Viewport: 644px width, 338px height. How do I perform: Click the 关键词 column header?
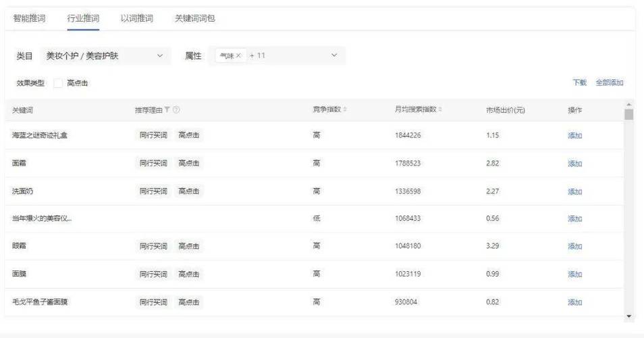[x=22, y=110]
